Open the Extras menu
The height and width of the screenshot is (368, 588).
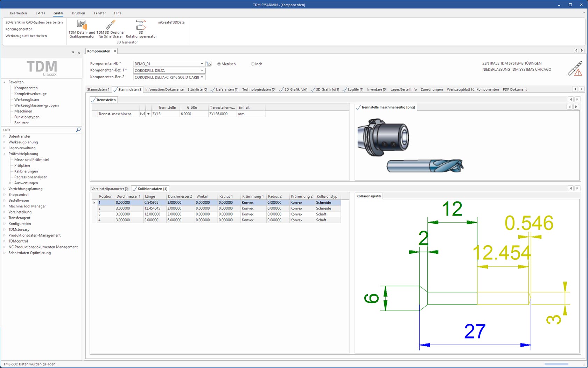(x=40, y=13)
